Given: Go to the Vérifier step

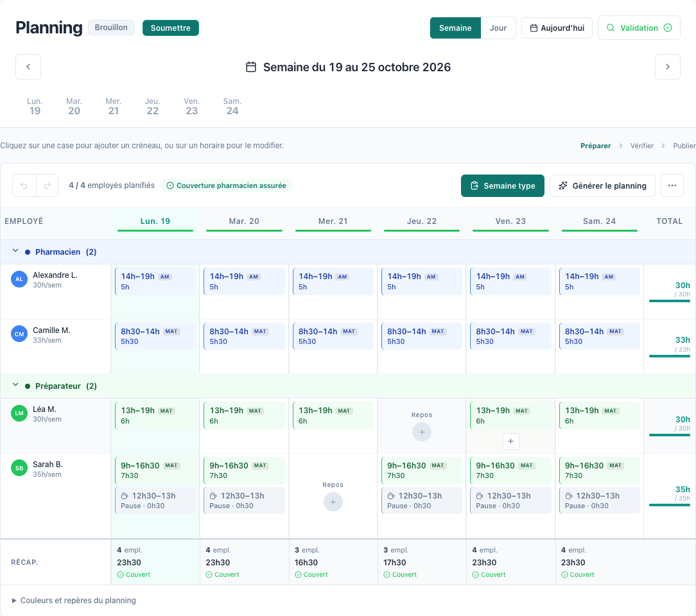Looking at the screenshot, I should (642, 146).
